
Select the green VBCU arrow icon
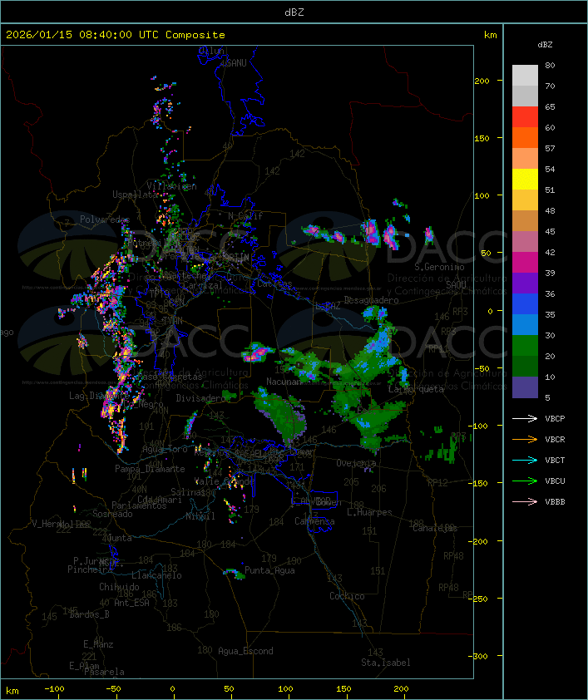tap(525, 481)
